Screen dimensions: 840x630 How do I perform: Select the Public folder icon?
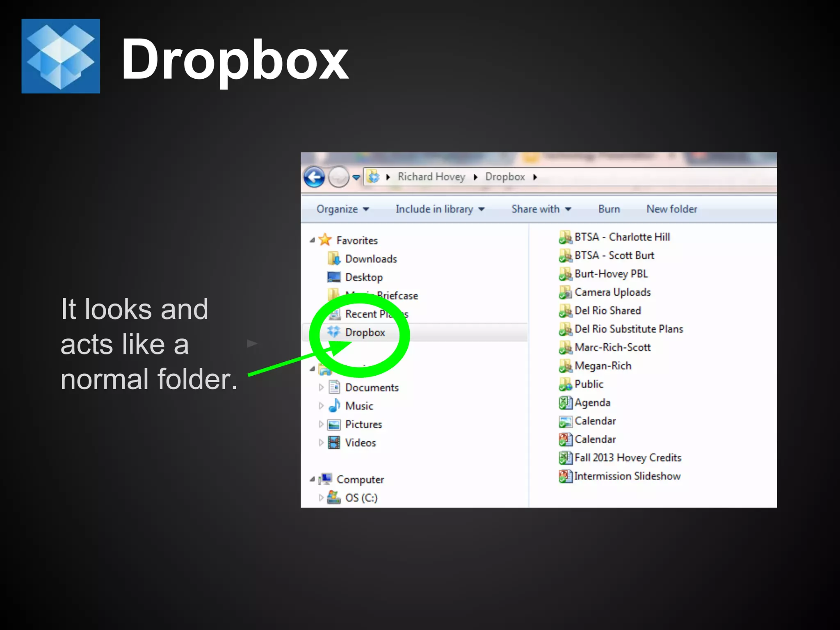[x=565, y=384]
